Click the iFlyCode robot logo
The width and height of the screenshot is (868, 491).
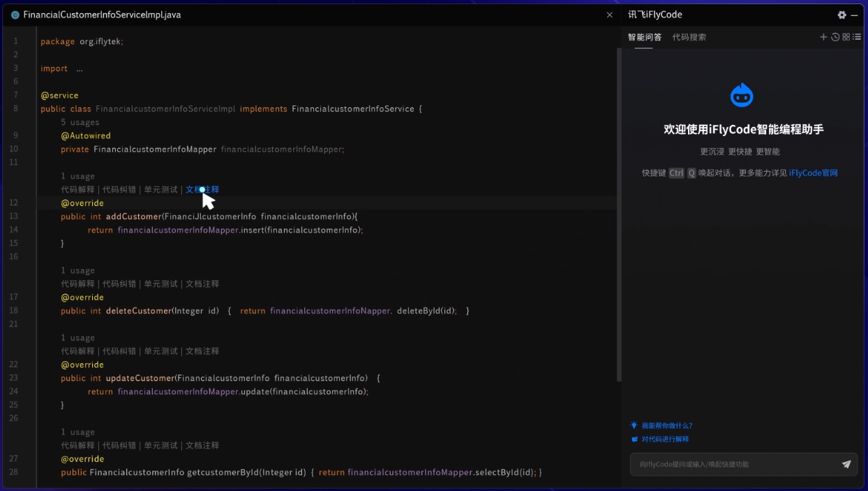tap(742, 95)
